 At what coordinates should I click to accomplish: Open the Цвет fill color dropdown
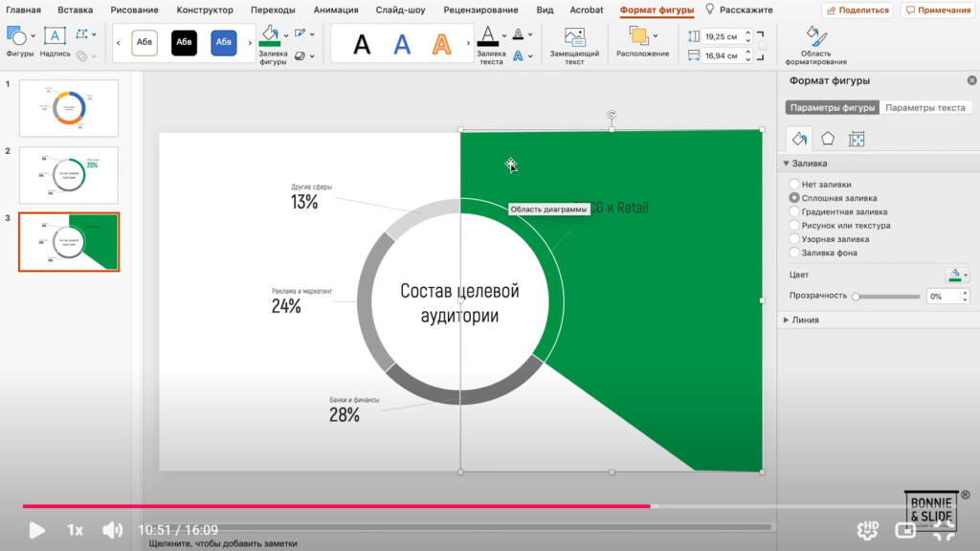click(x=957, y=275)
